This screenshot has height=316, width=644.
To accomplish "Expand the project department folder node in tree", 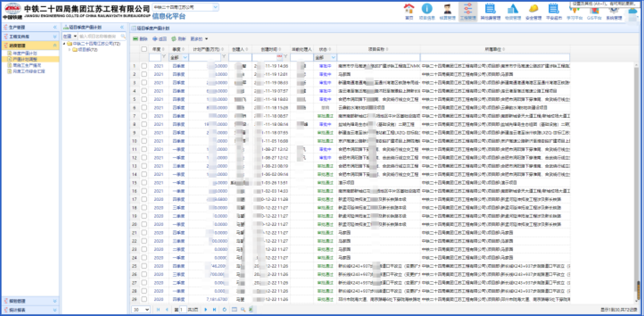I will coord(70,50).
